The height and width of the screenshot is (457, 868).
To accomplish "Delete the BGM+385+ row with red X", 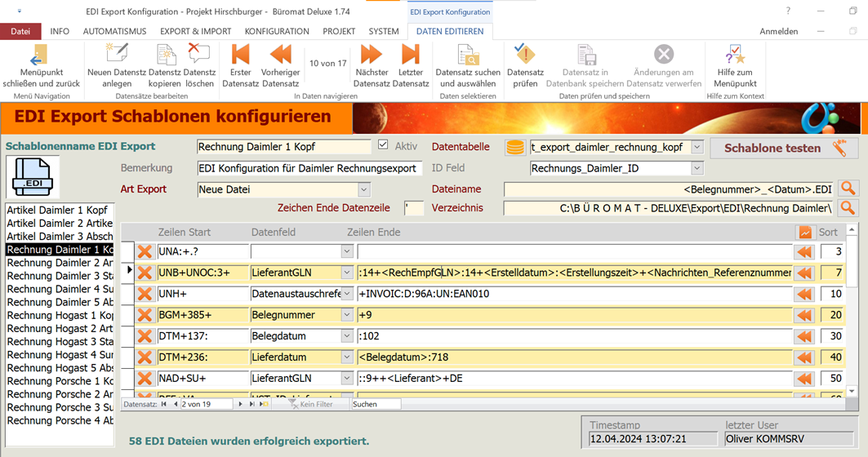I will pos(145,315).
